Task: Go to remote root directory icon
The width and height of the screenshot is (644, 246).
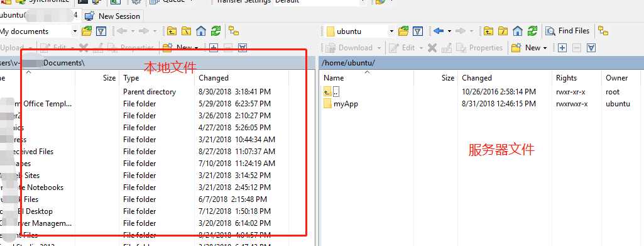Action: coord(503,31)
